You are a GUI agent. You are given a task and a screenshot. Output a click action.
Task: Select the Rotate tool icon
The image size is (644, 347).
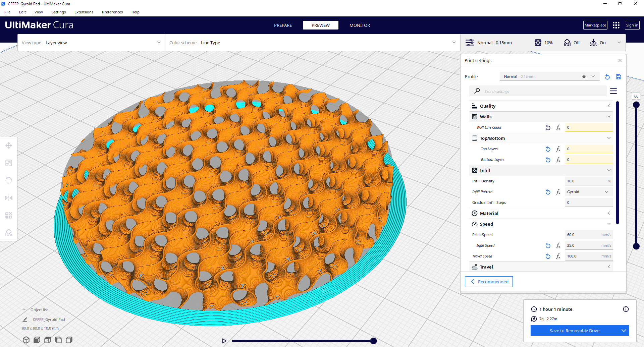pos(9,180)
